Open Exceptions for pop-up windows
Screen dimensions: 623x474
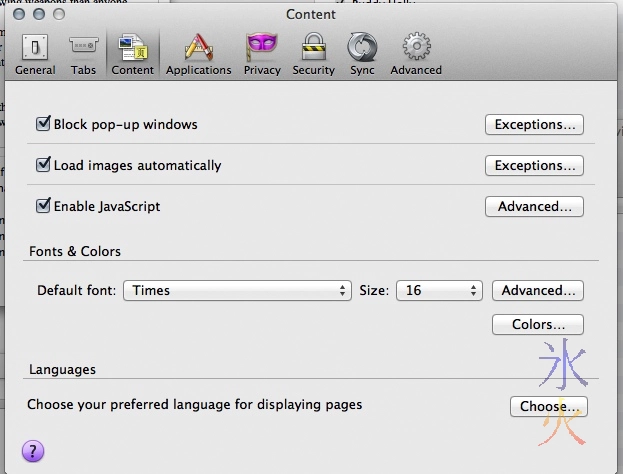coord(535,125)
